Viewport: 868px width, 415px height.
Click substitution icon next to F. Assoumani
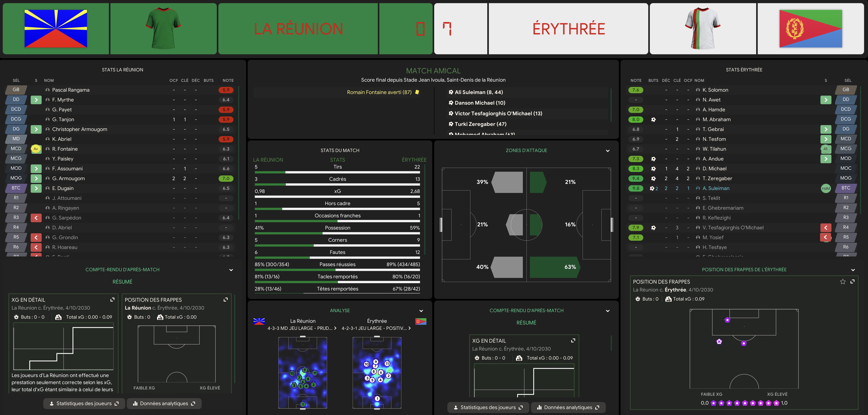[36, 169]
